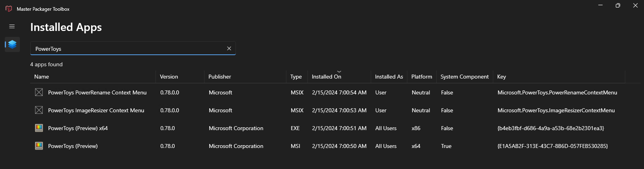The image size is (644, 169).
Task: Click the x64 platform cell
Action: 416,146
